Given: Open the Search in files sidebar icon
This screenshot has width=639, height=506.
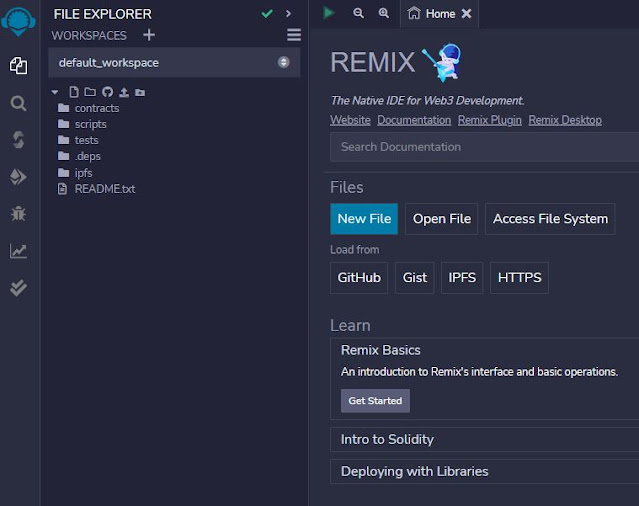Looking at the screenshot, I should pos(18,103).
